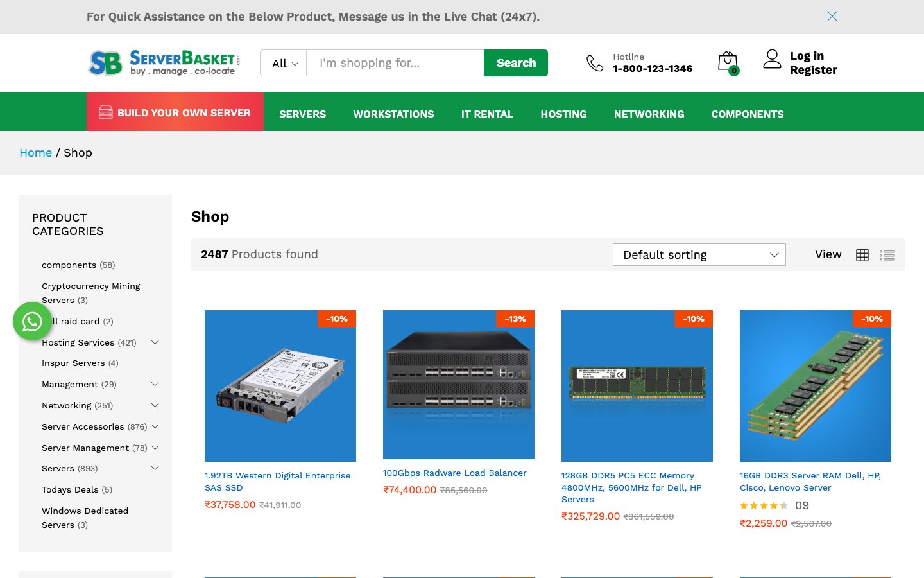Expand Hosting Services category

click(x=155, y=342)
